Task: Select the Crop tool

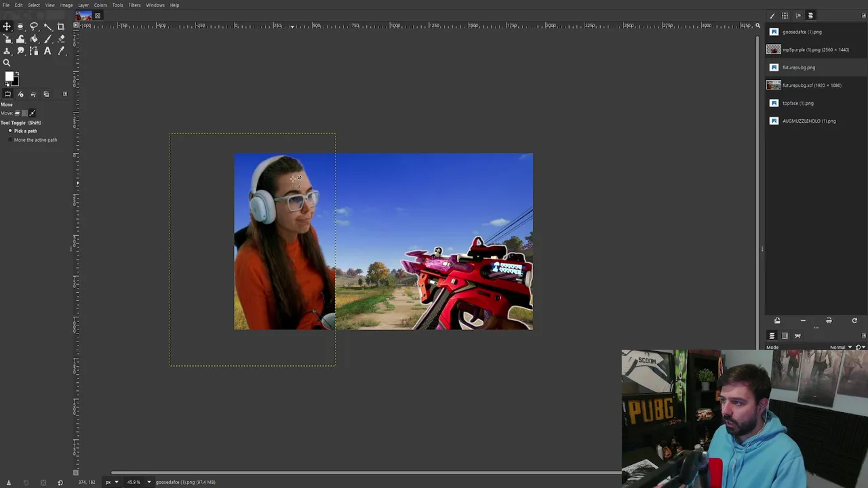Action: [60, 26]
